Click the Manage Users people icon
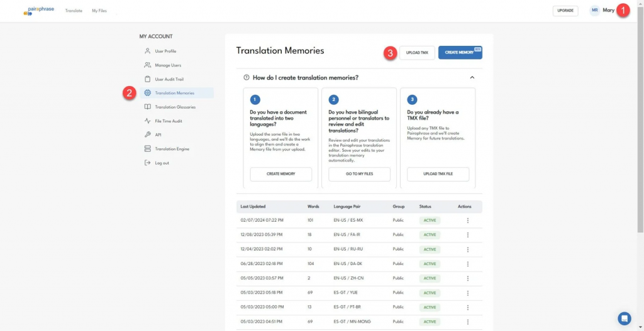The width and height of the screenshot is (644, 331). coord(147,65)
